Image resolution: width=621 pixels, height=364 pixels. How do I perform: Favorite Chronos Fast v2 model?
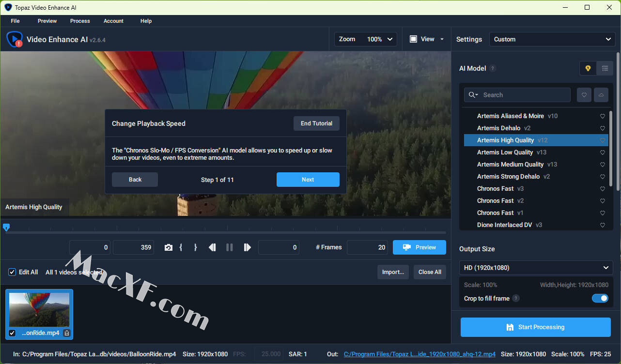pyautogui.click(x=603, y=201)
